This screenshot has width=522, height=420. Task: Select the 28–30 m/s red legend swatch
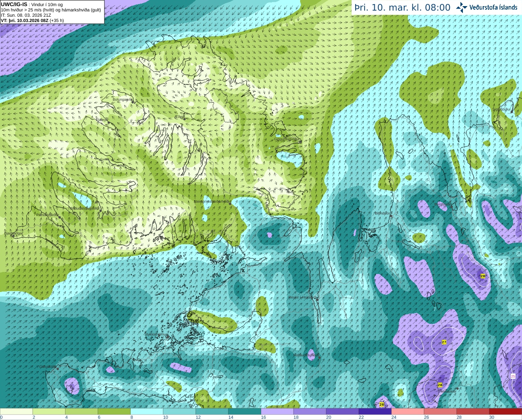(473, 411)
